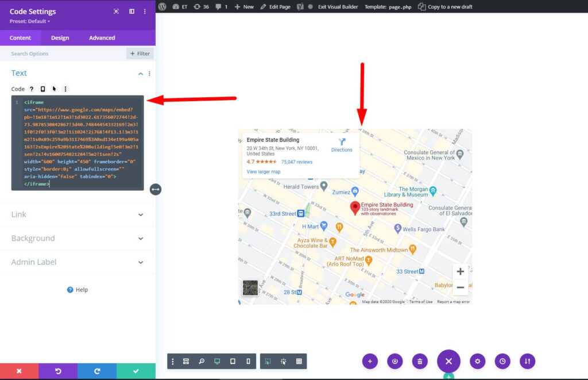Click the map zoom in plus button
Image resolution: width=588 pixels, height=380 pixels.
tap(461, 271)
